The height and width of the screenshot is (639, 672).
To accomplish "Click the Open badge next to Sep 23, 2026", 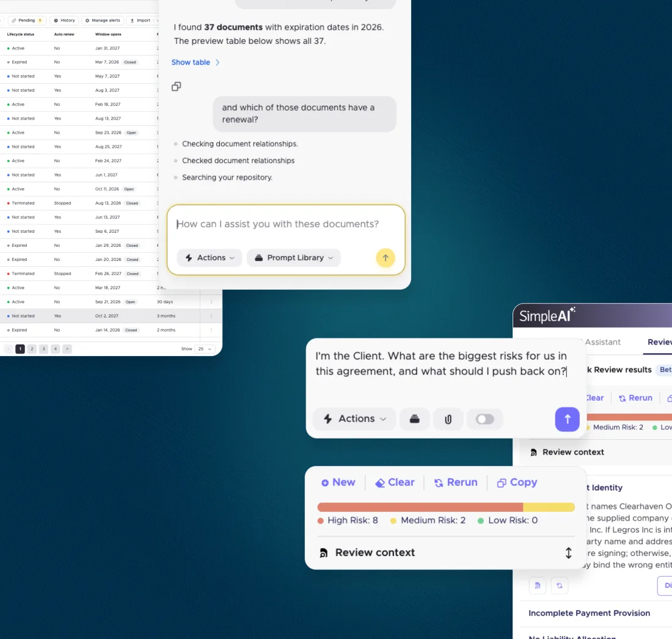I will 131,133.
